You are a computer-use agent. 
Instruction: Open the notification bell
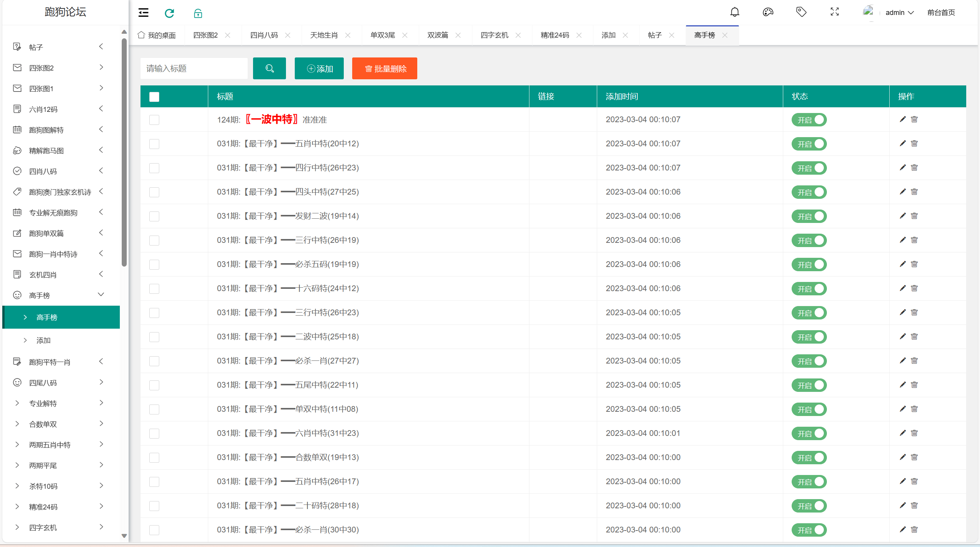click(734, 12)
